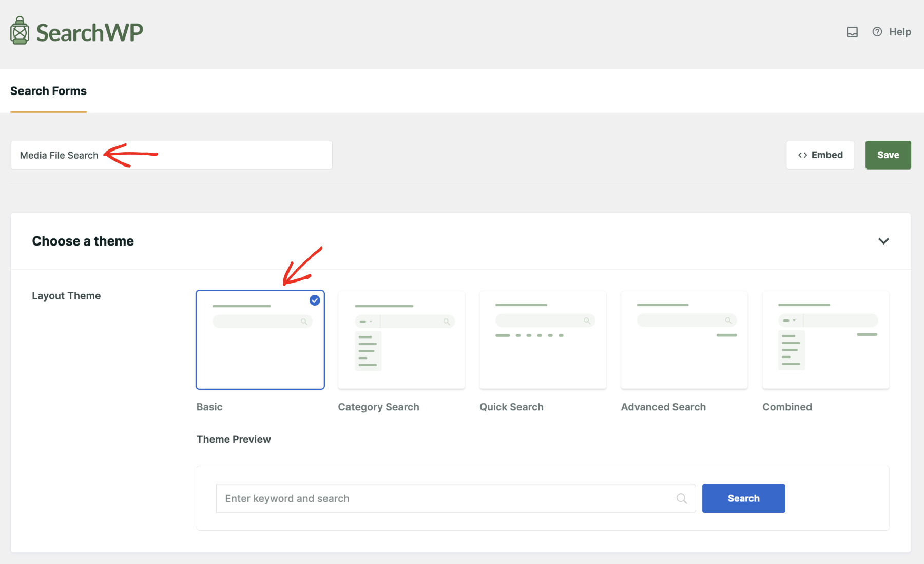Switch to the Search Forms tab
The image size is (924, 564).
tap(48, 91)
